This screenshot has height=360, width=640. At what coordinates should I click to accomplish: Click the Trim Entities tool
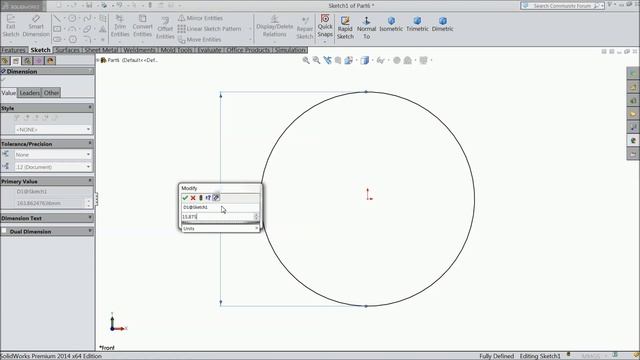[x=120, y=26]
